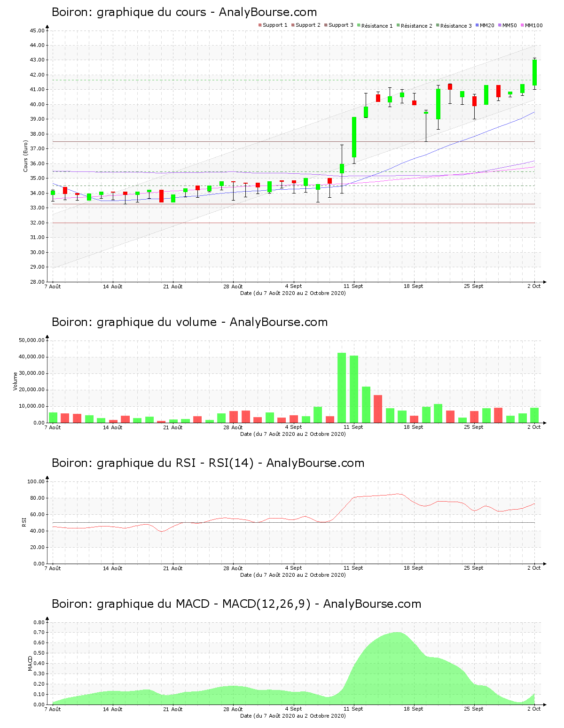The image size is (564, 728).
Task: Select the 'MM50' legend label
Action: (509, 25)
